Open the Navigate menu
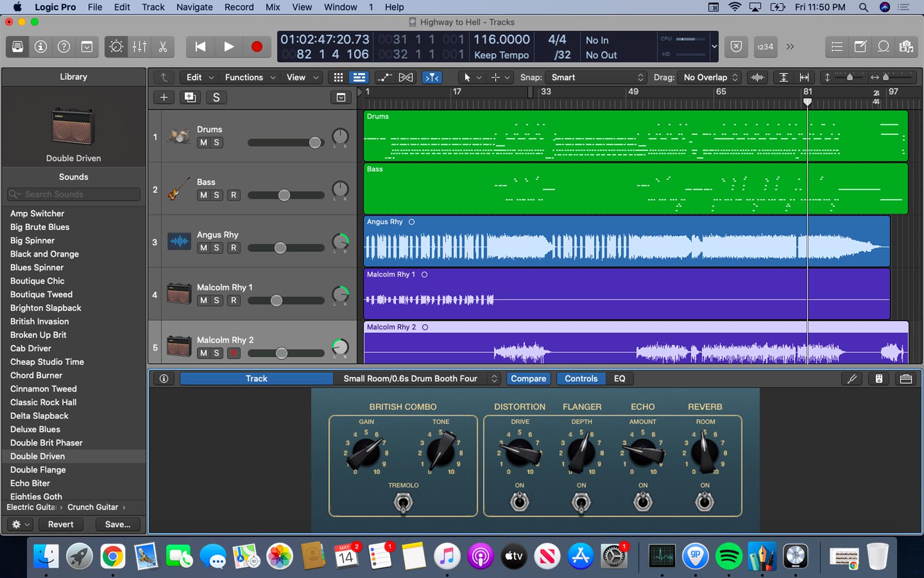 coord(195,7)
